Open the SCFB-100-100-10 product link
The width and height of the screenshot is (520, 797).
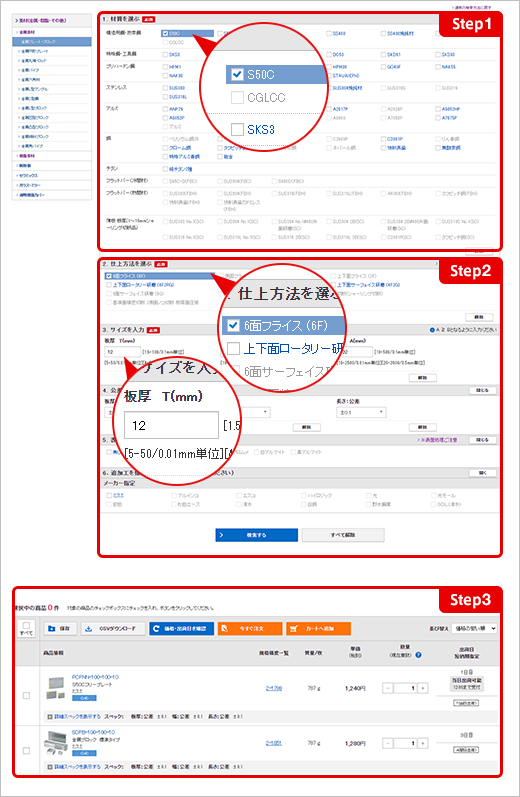click(94, 732)
